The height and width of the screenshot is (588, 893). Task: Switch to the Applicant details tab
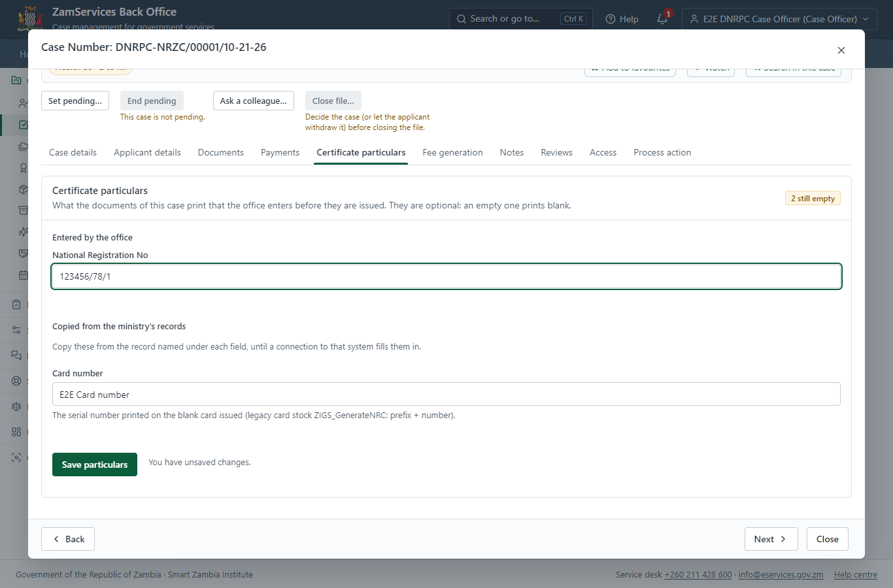(x=147, y=152)
